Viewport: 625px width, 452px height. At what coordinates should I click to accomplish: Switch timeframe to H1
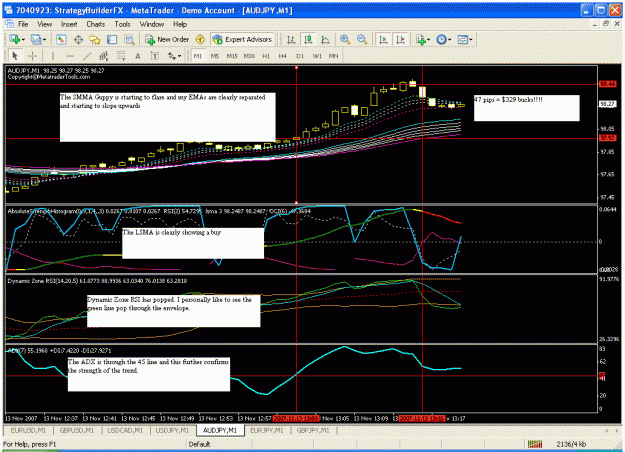(266, 56)
